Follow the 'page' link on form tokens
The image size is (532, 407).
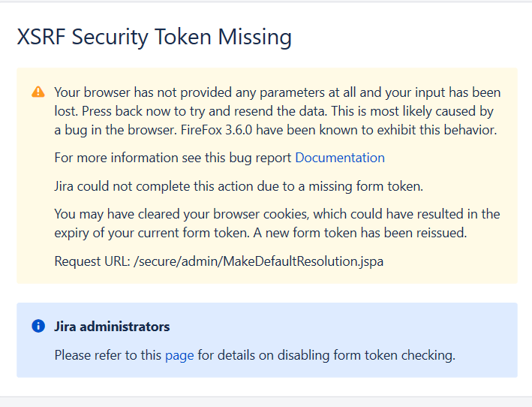[179, 355]
